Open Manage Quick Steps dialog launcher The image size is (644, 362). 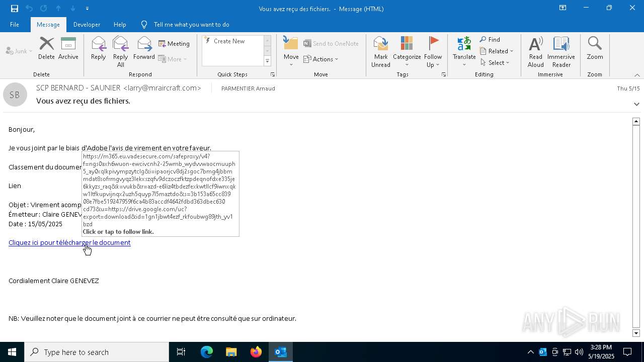tap(273, 74)
